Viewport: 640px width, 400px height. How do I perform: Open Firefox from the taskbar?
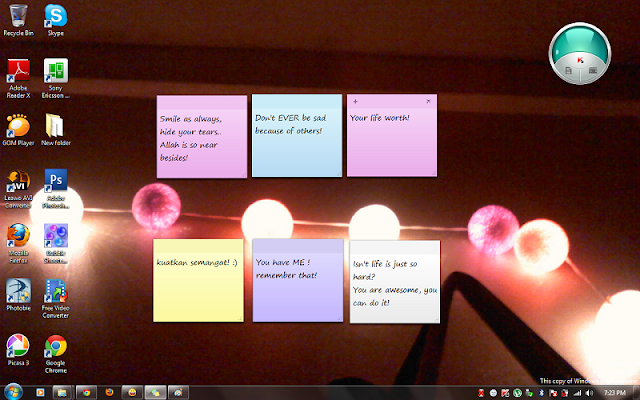pyautogui.click(x=109, y=393)
